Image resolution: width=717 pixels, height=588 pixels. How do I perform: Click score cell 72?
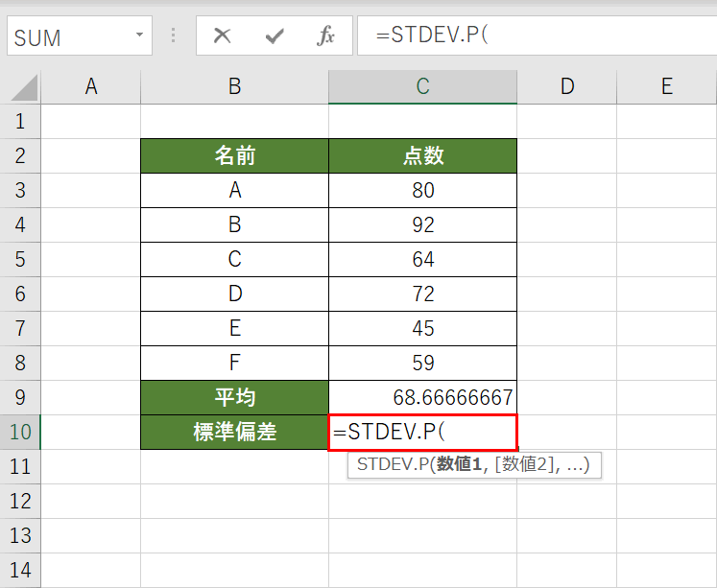pos(422,294)
